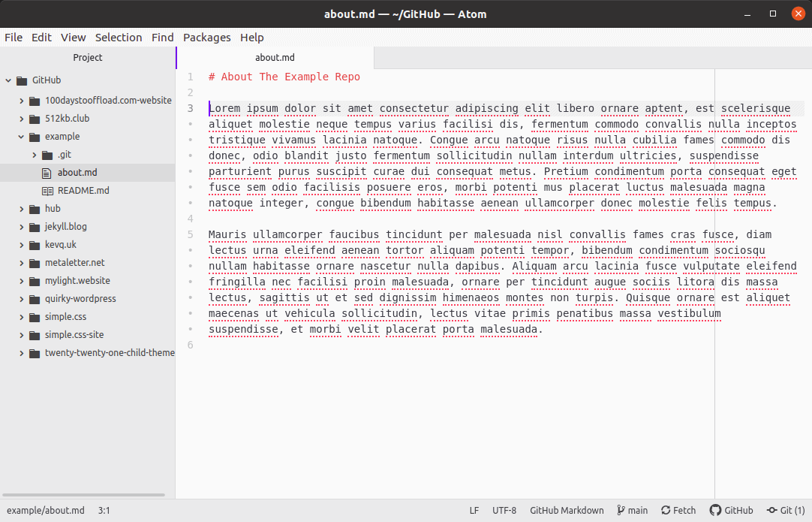Viewport: 812px width, 522px height.
Task: Expand the twenty-twenty-one-child-theme folder
Action: [20, 352]
